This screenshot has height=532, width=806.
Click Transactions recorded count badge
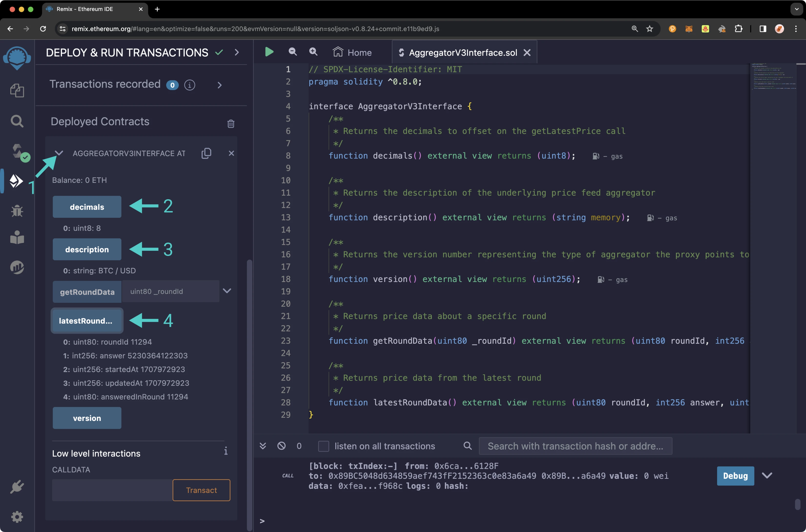[x=172, y=85]
